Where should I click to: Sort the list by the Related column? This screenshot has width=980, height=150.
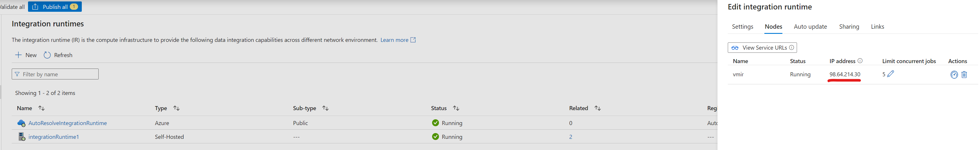click(x=597, y=108)
